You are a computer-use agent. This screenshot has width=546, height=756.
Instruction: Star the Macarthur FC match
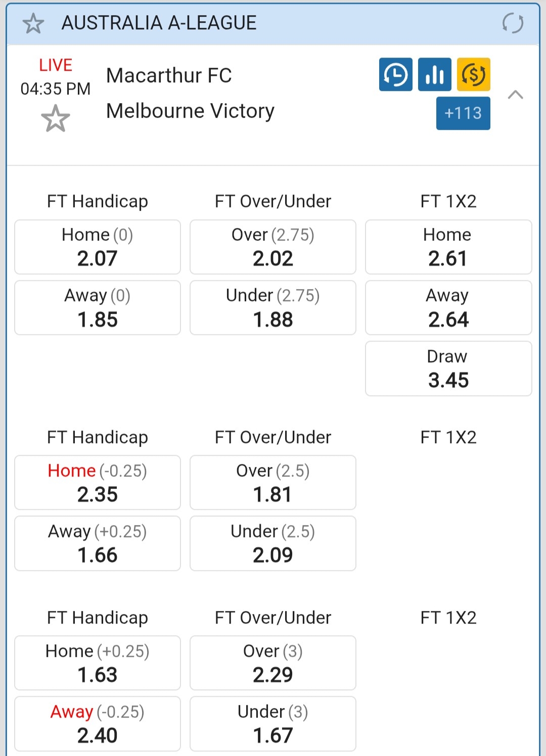coord(55,119)
